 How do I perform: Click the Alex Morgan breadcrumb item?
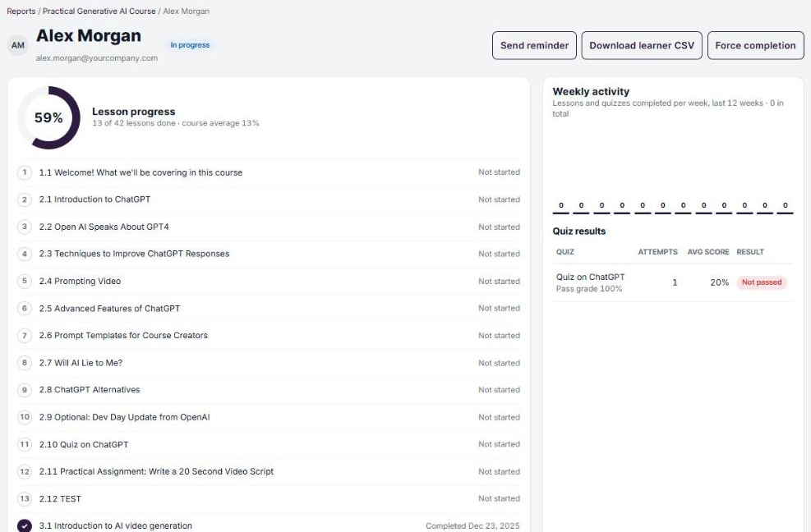(x=187, y=11)
